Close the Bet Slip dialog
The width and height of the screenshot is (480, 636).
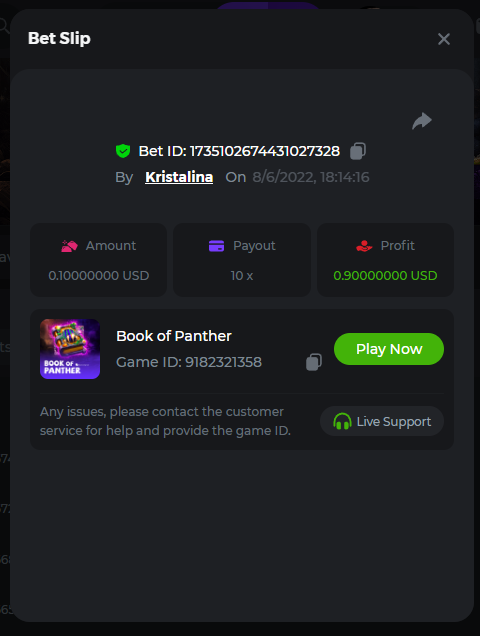click(x=444, y=39)
